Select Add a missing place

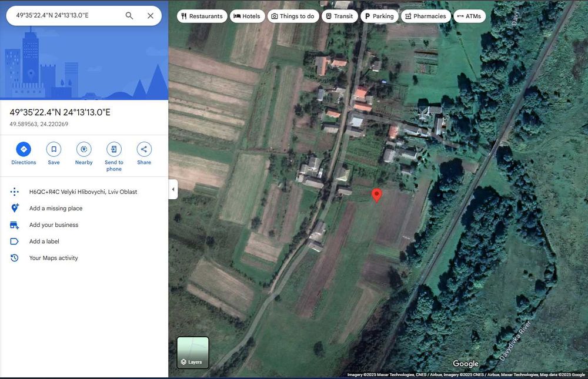56,209
